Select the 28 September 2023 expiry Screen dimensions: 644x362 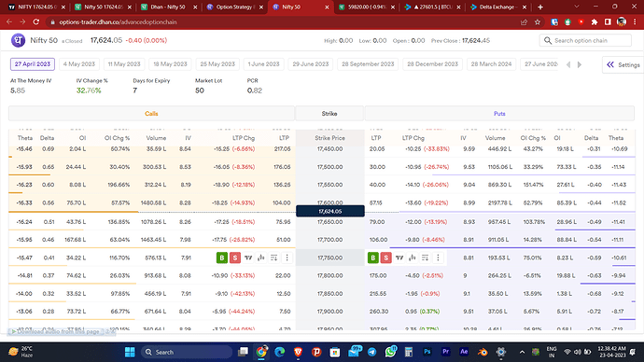[368, 64]
